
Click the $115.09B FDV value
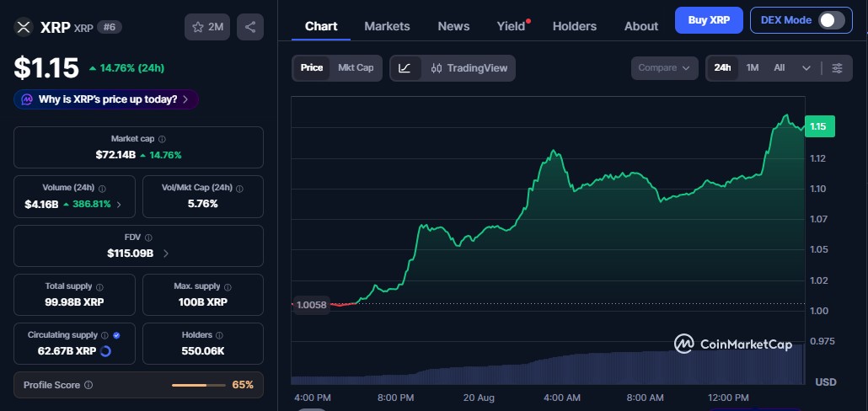(130, 254)
